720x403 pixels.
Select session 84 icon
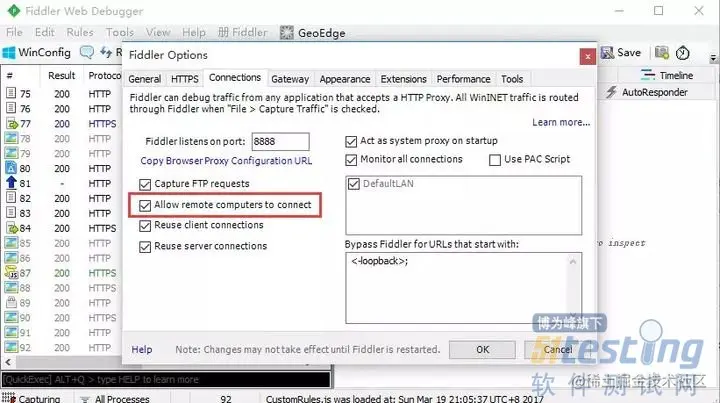[11, 228]
